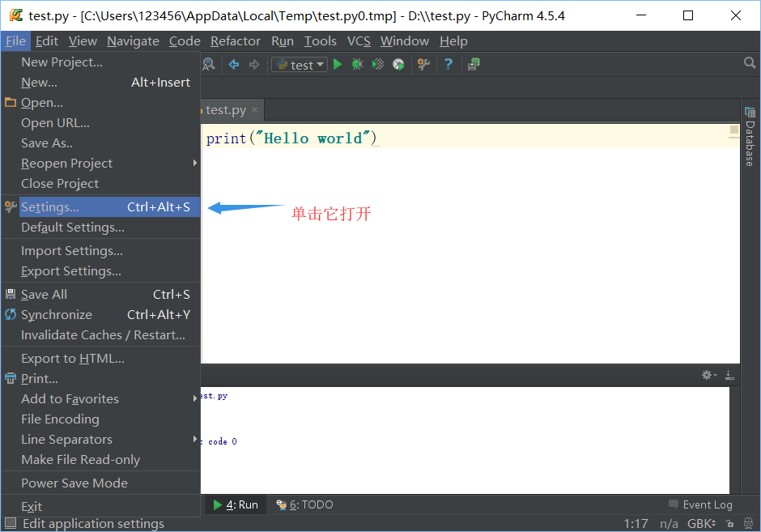Choose New Project... from File menu

pyautogui.click(x=100, y=62)
